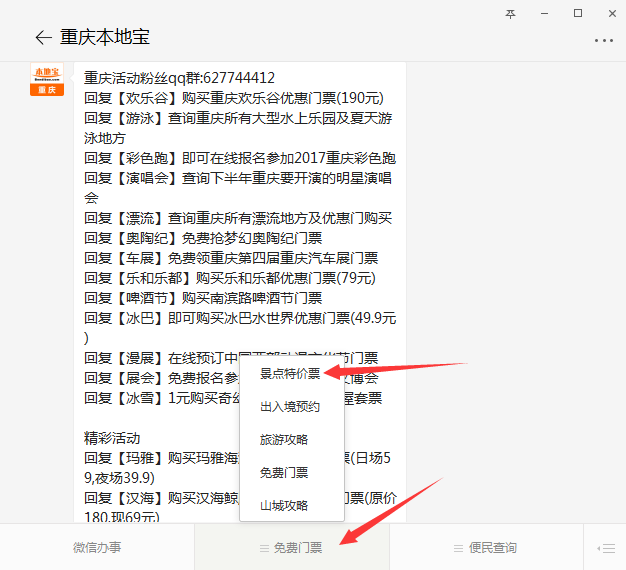The width and height of the screenshot is (626, 570).
Task: Click the 回复【冰巴】 message line
Action: click(240, 328)
